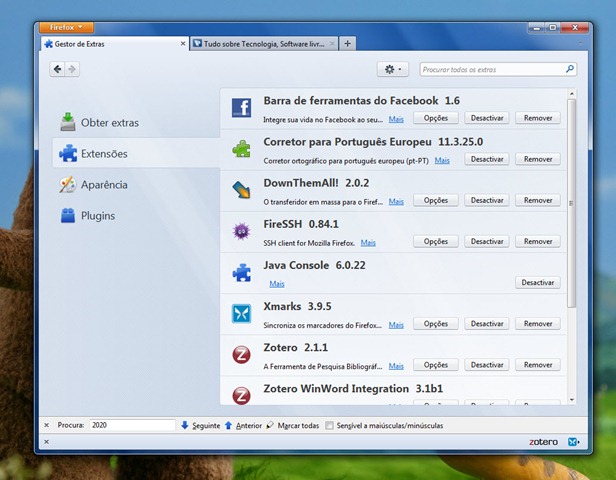Close the Tudo sobre Tecnologia tab
The height and width of the screenshot is (480, 616).
[332, 44]
